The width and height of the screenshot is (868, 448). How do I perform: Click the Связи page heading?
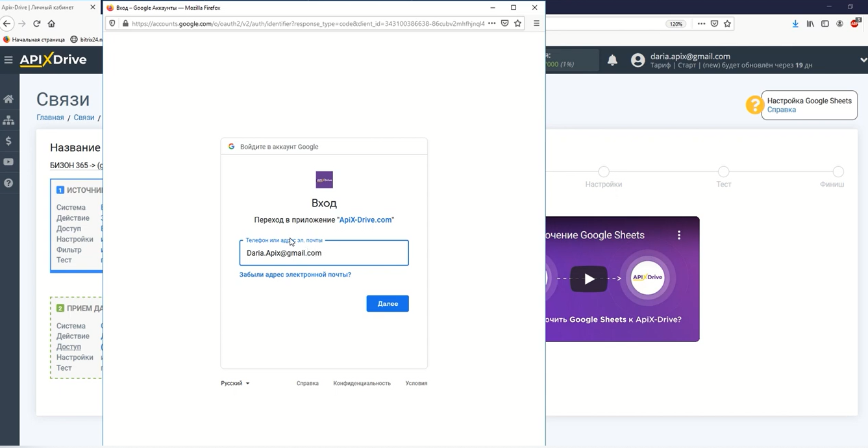coord(63,99)
